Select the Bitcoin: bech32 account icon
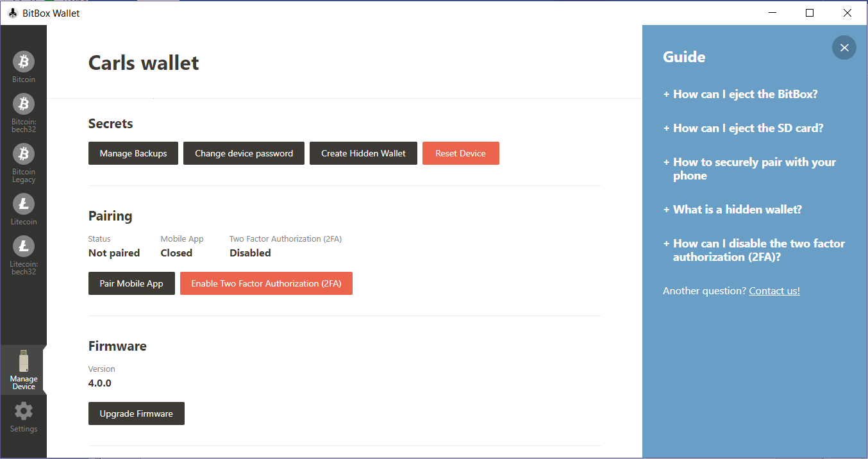The image size is (868, 459). tap(24, 104)
